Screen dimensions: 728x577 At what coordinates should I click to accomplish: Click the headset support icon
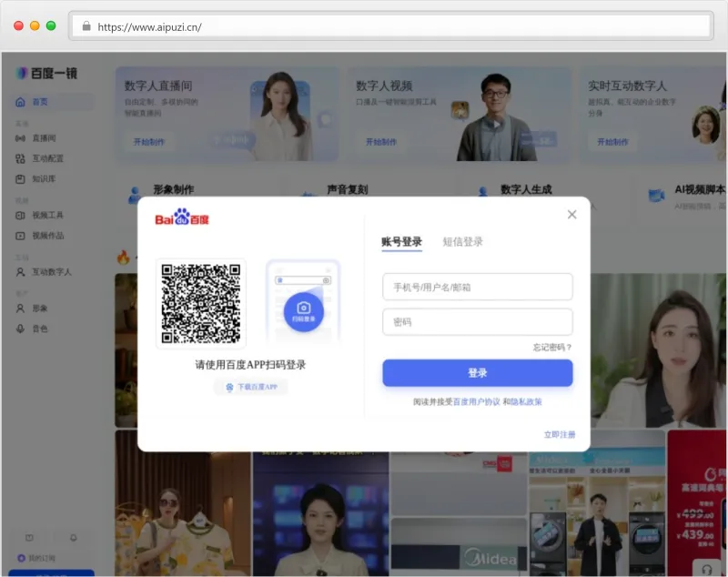pos(707,570)
